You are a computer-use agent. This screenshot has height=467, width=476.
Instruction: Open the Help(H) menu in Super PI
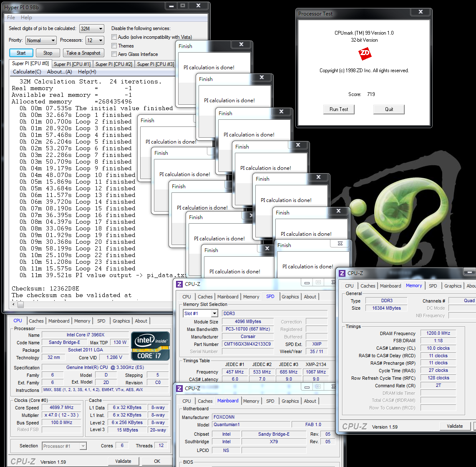pos(87,72)
